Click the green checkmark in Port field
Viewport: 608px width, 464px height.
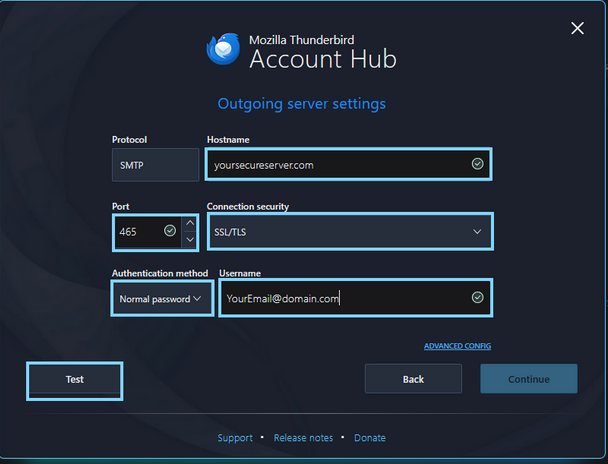coord(170,231)
